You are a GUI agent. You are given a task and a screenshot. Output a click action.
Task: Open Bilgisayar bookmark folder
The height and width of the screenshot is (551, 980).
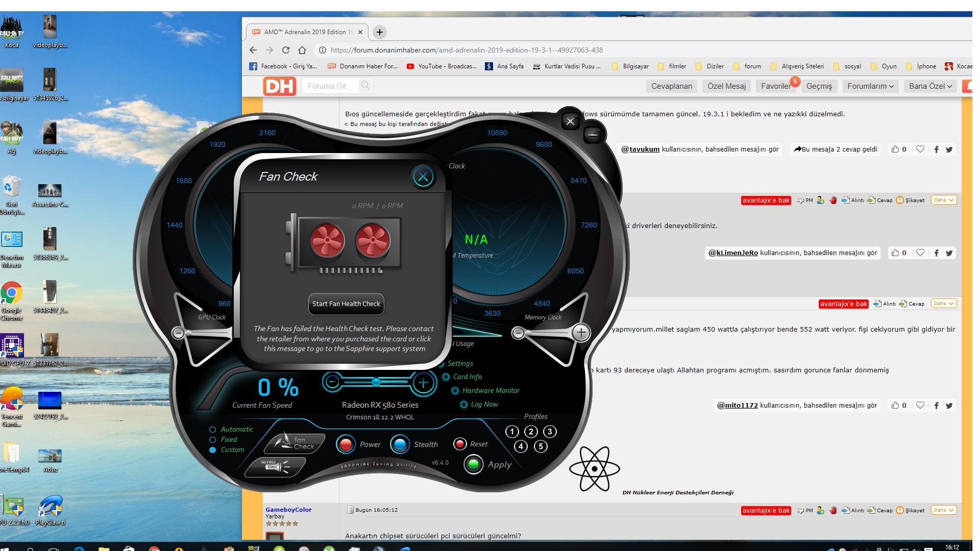tap(630, 66)
